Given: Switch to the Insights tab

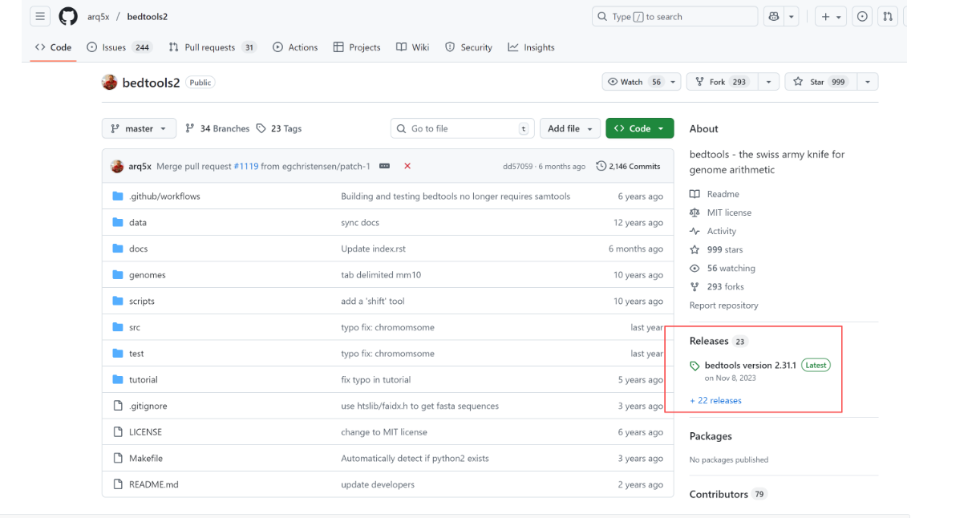Looking at the screenshot, I should [531, 47].
